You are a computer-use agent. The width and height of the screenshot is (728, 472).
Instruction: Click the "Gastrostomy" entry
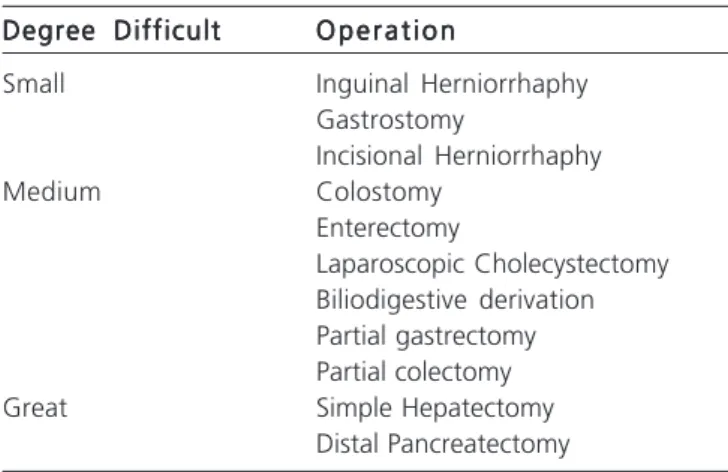pos(390,121)
